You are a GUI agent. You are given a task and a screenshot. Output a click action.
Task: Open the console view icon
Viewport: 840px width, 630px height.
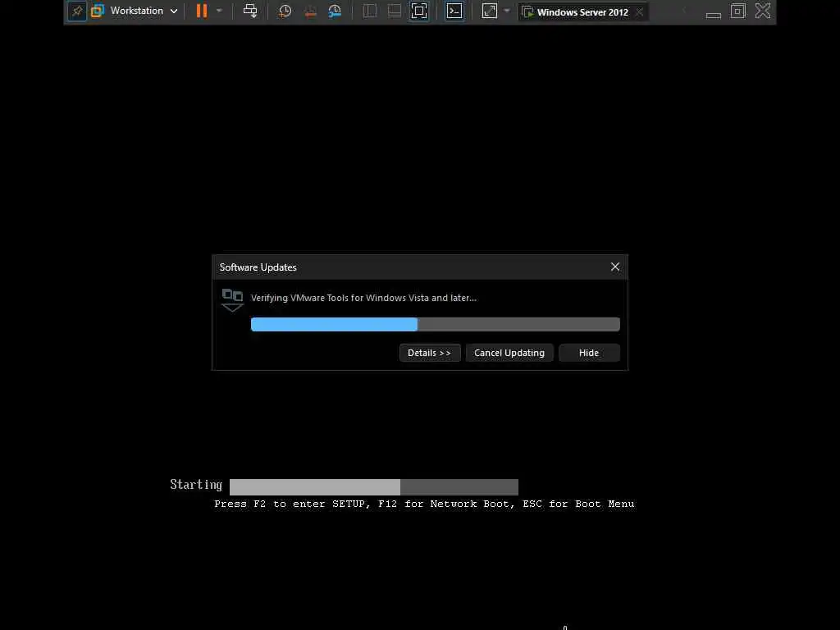454,11
